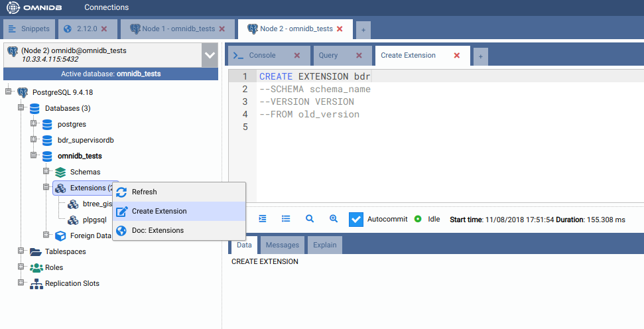Collapse the PostgreSQL 9.4.18 root node
Screen dimensions: 644x329
[9, 92]
